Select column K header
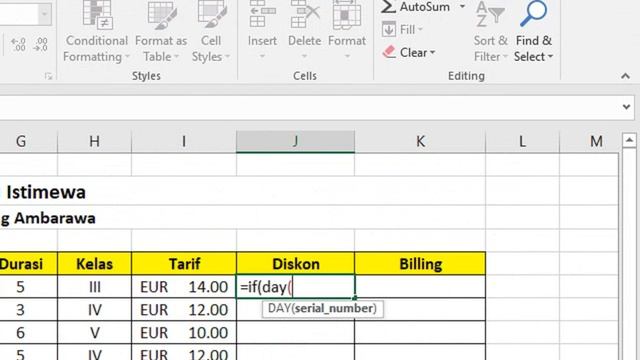The width and height of the screenshot is (640, 360). tap(420, 142)
